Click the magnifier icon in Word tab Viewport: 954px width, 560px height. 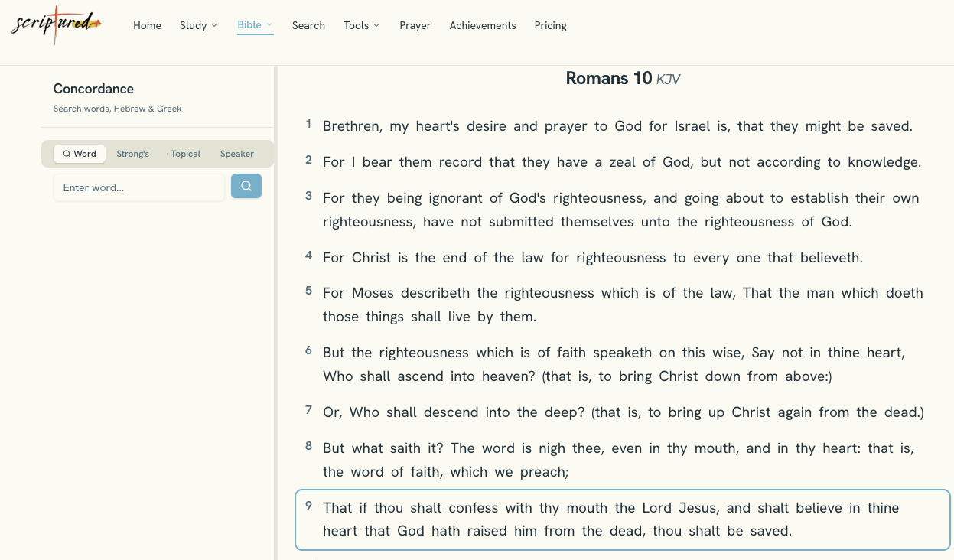[67, 154]
